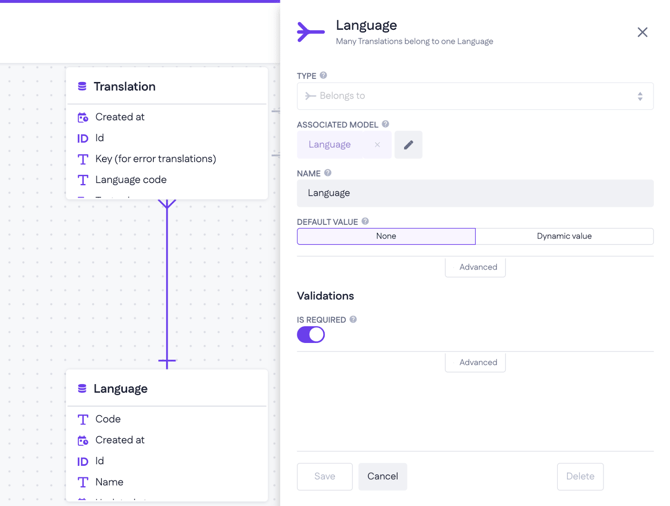Click the Translation model database icon
The image size is (670, 506).
pyautogui.click(x=82, y=87)
